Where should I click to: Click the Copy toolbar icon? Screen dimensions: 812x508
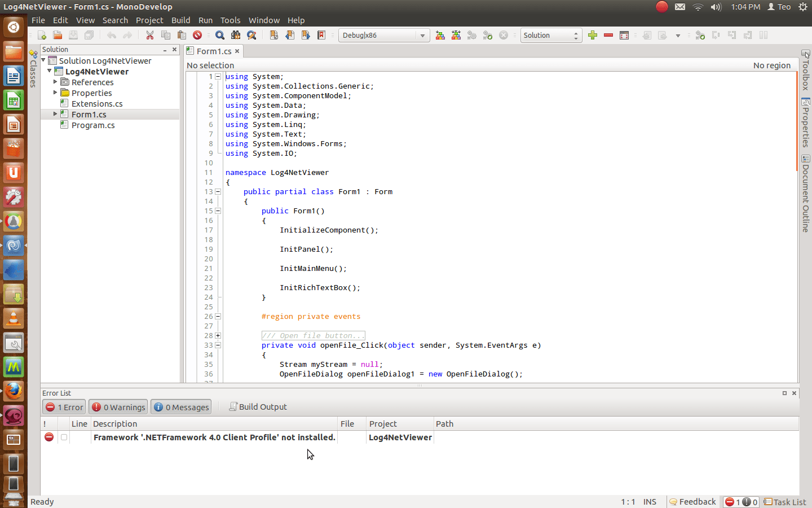click(166, 35)
